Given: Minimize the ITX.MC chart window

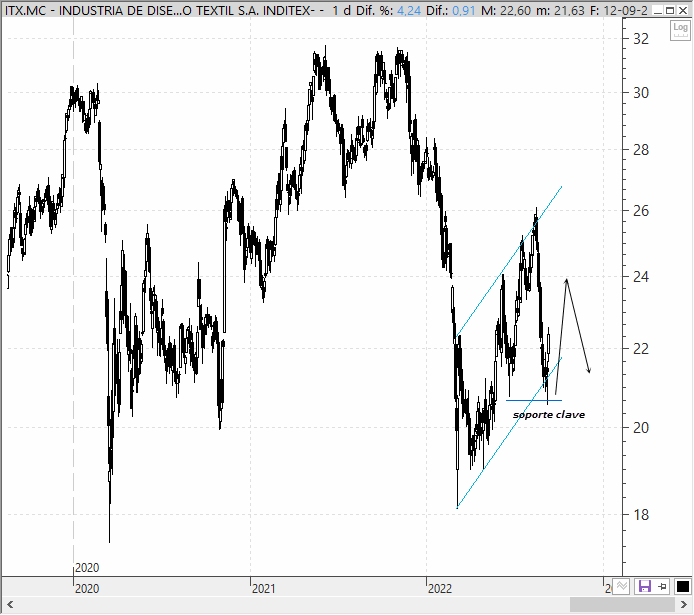Looking at the screenshot, I should click(658, 10).
